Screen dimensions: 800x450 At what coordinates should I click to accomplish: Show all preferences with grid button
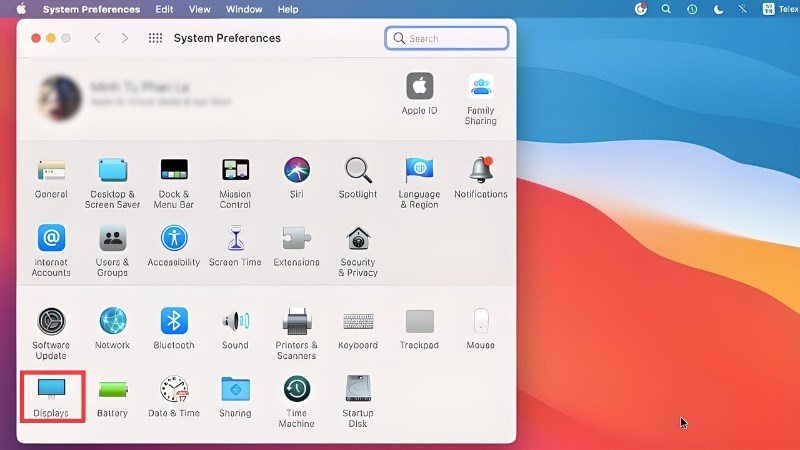click(155, 38)
